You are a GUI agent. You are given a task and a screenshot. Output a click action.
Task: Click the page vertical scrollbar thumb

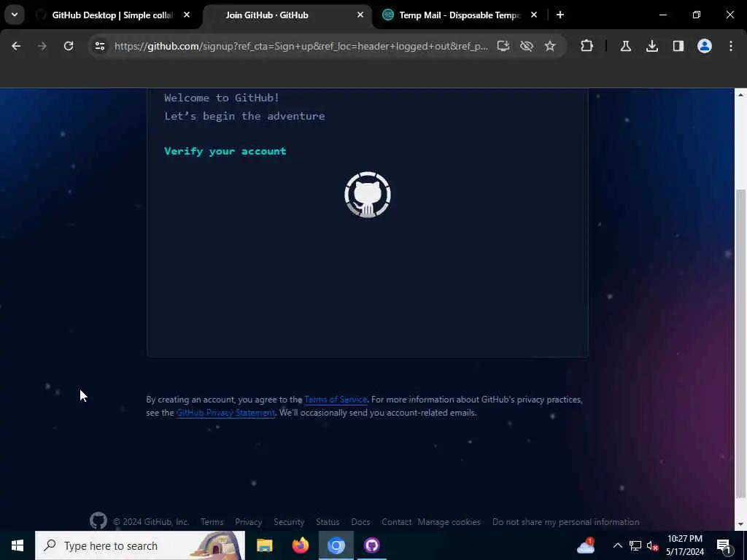740,344
